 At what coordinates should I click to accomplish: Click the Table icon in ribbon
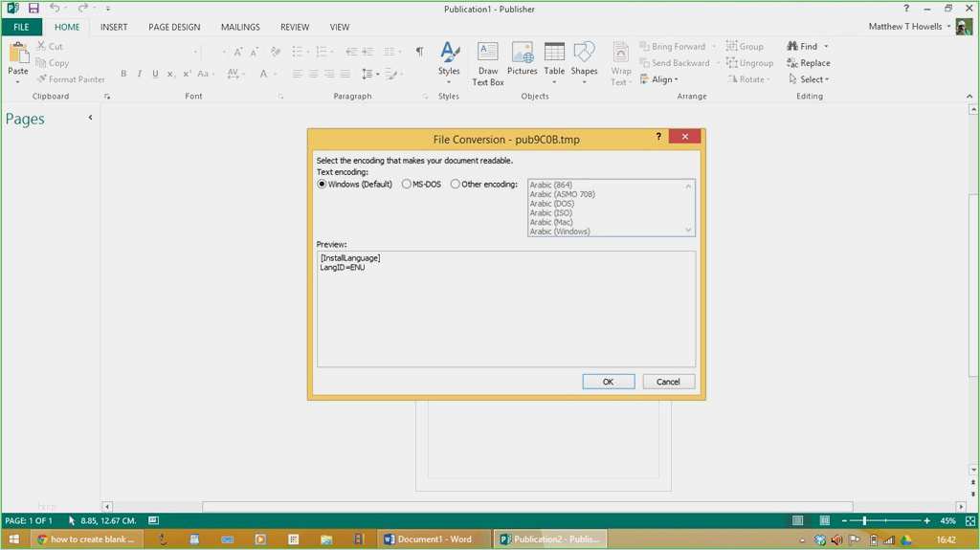coord(554,54)
